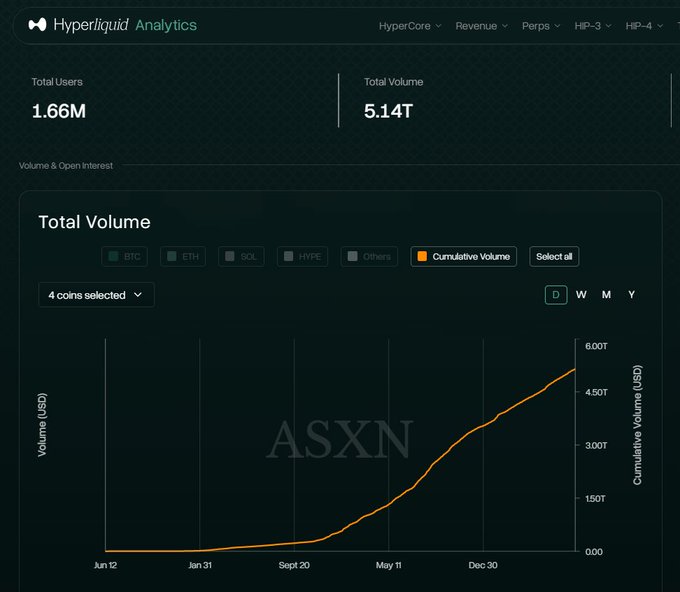The image size is (680, 592).
Task: Expand the HIP-4 dropdown chevron
Action: (660, 26)
